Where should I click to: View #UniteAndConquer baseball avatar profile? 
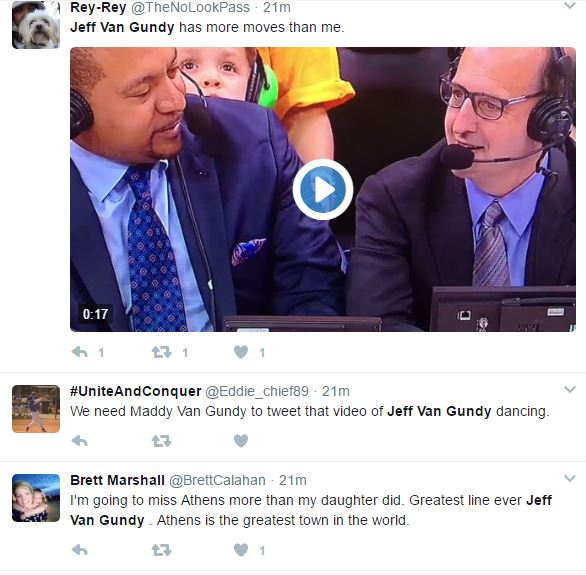point(36,409)
